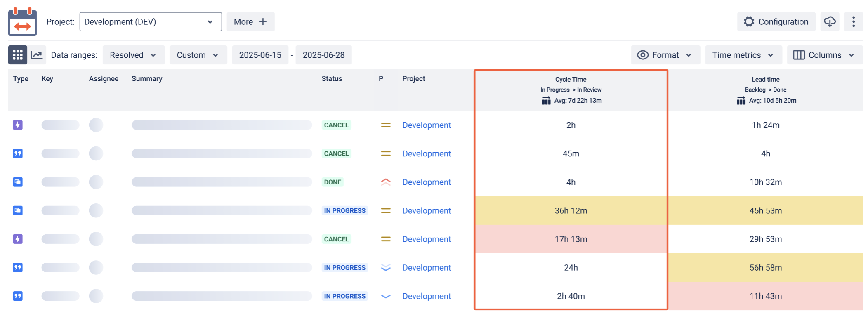Open the Custom period dropdown

[198, 55]
